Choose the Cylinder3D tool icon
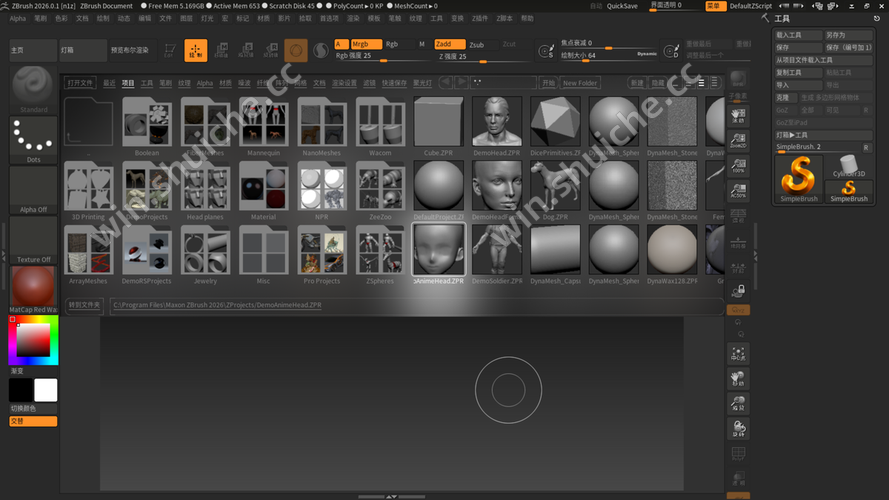This screenshot has height=500, width=889. tap(848, 163)
